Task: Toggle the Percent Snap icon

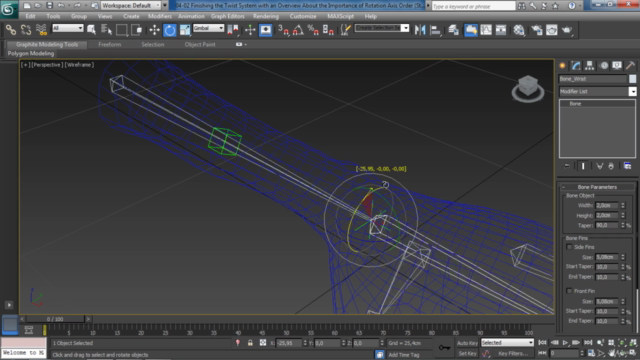Action: click(313, 30)
